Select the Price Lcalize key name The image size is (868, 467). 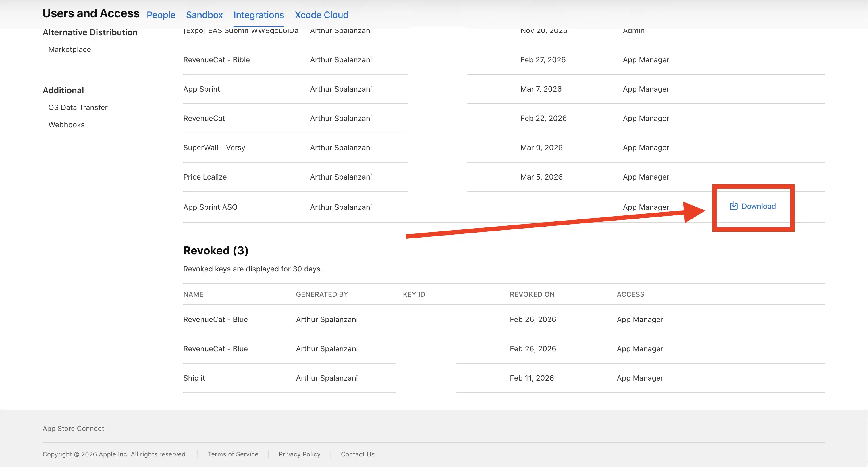pyautogui.click(x=205, y=177)
